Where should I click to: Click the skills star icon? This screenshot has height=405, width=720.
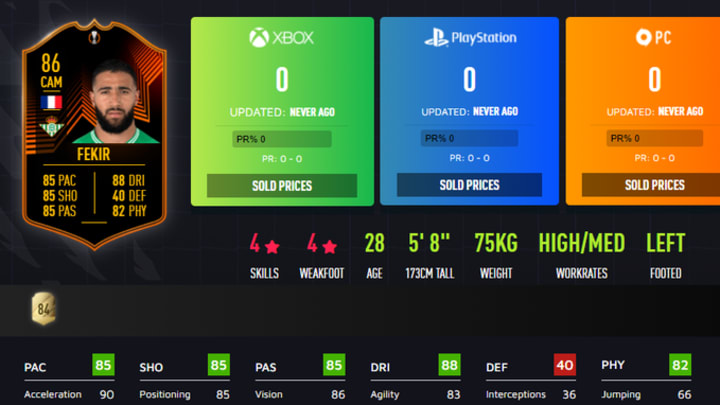tap(272, 247)
